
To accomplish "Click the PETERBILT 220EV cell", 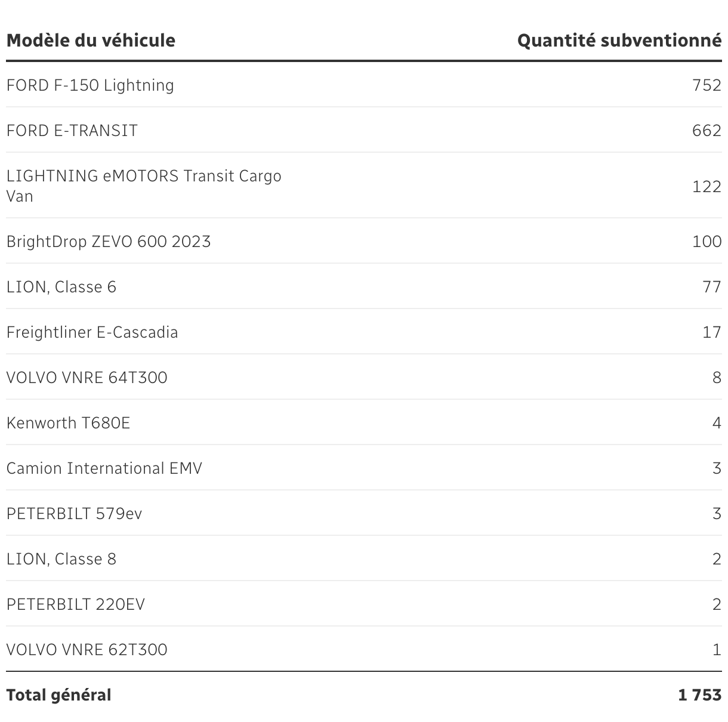I will (76, 604).
